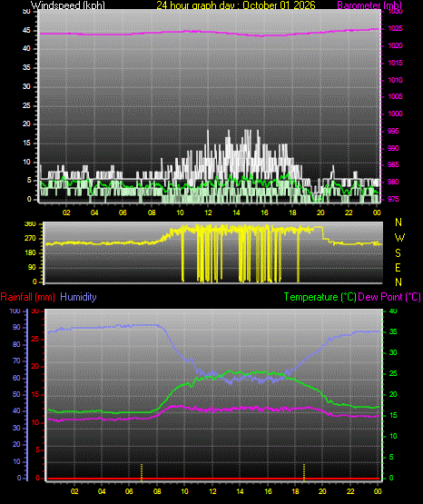The image size is (423, 504).
Task: Click the green 'Temperature (°C)' label
Action: click(x=320, y=297)
